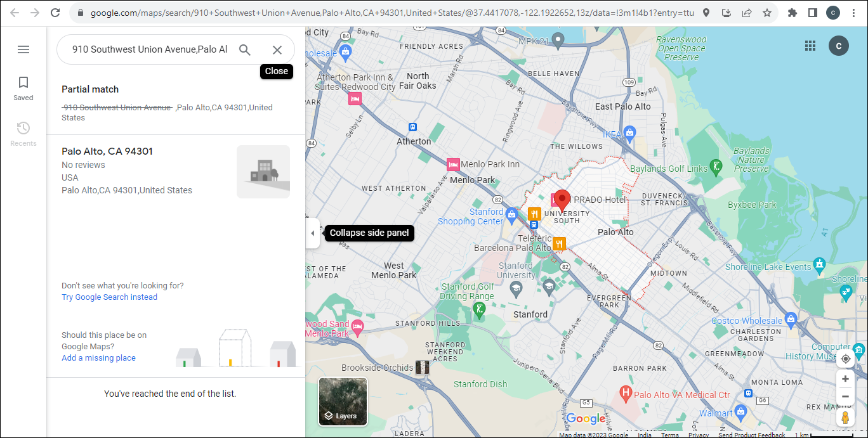The height and width of the screenshot is (438, 868).
Task: Open the Google apps grid
Action: pyautogui.click(x=810, y=46)
